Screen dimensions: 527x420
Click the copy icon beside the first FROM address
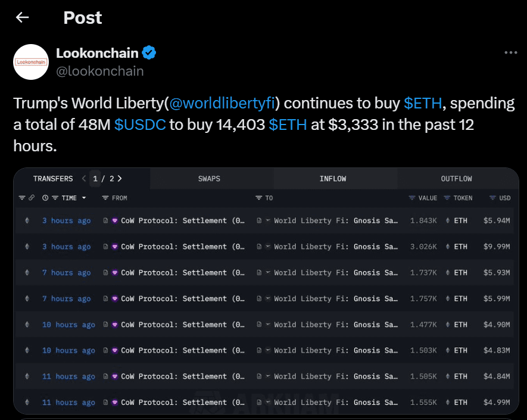click(107, 220)
